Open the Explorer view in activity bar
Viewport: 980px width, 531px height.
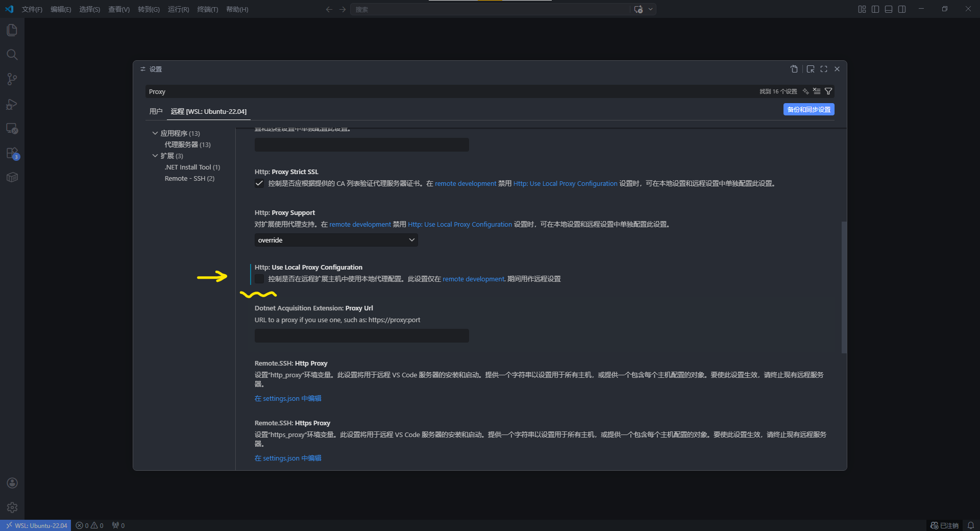(x=12, y=30)
